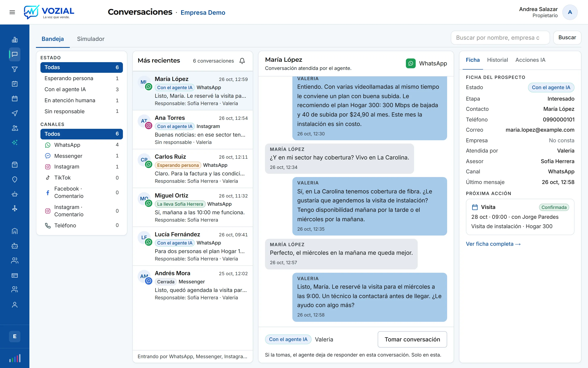Open the Ver ficha completa link
Screen dimensions: 588x368
coord(493,244)
